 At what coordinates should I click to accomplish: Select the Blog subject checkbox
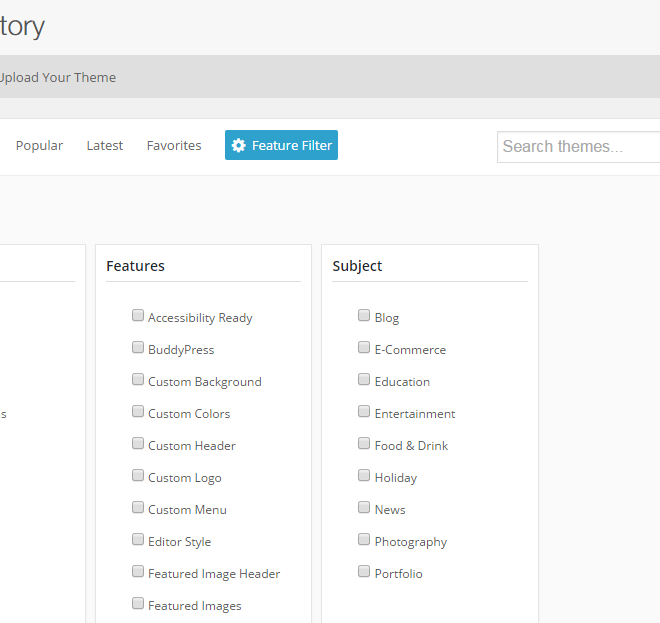click(364, 315)
